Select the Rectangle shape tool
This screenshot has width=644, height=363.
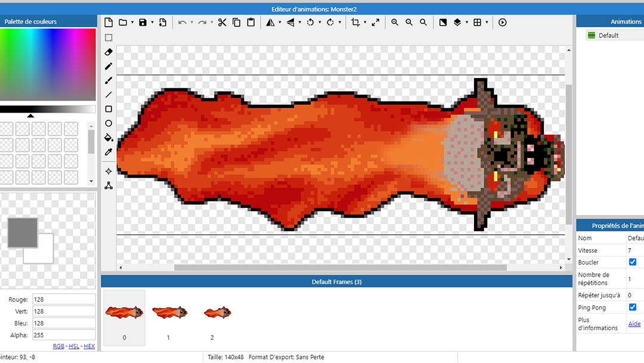pos(109,109)
